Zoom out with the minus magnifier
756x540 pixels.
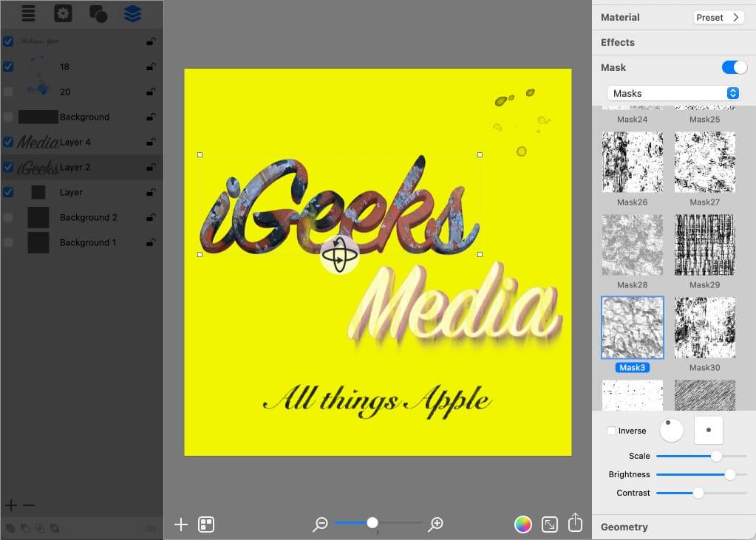pos(320,524)
